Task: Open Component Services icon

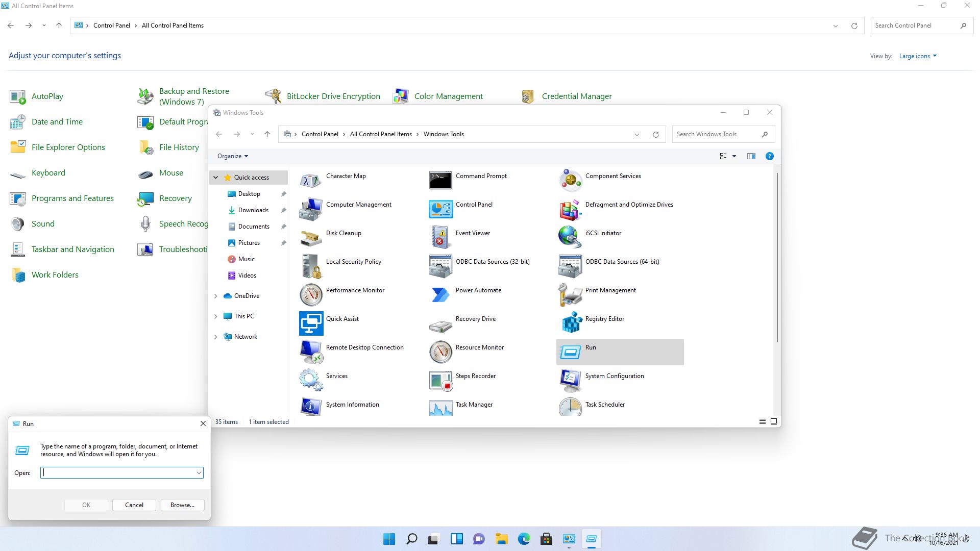Action: (x=570, y=180)
